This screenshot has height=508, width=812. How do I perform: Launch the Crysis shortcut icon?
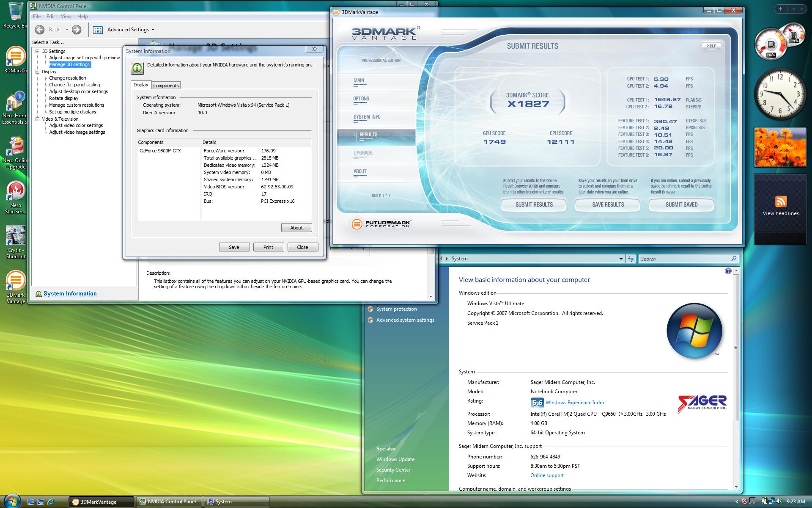tap(16, 235)
